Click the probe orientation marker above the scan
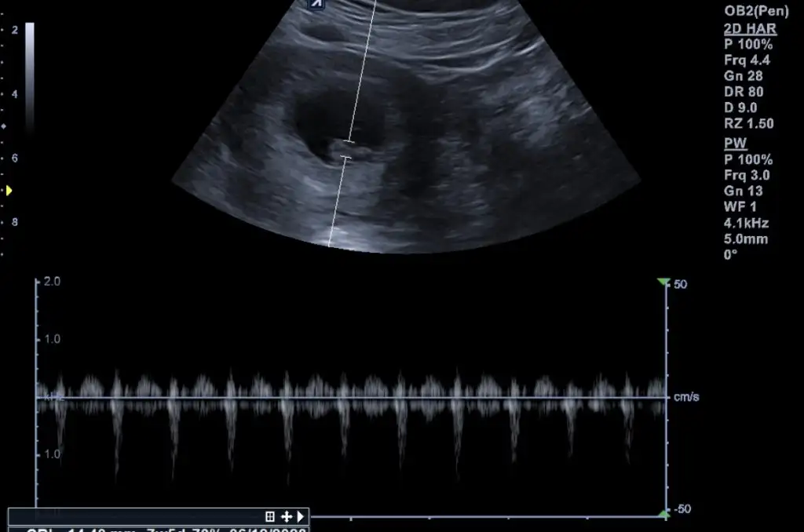804x532 pixels. (x=316, y=3)
